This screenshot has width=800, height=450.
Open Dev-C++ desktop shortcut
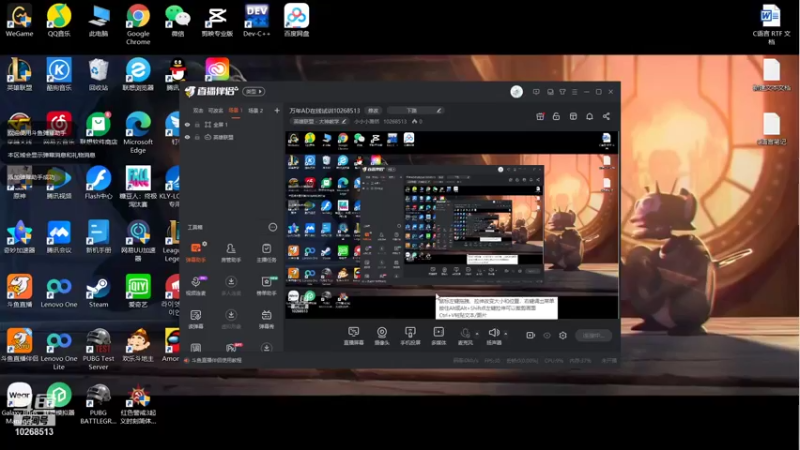[x=257, y=20]
